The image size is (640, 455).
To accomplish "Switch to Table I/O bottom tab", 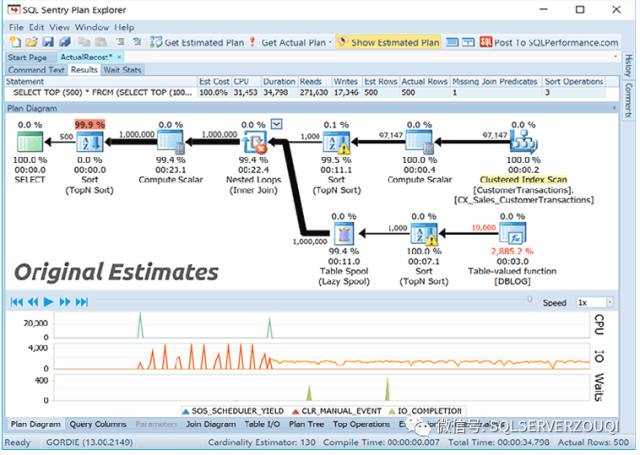I will (x=262, y=424).
